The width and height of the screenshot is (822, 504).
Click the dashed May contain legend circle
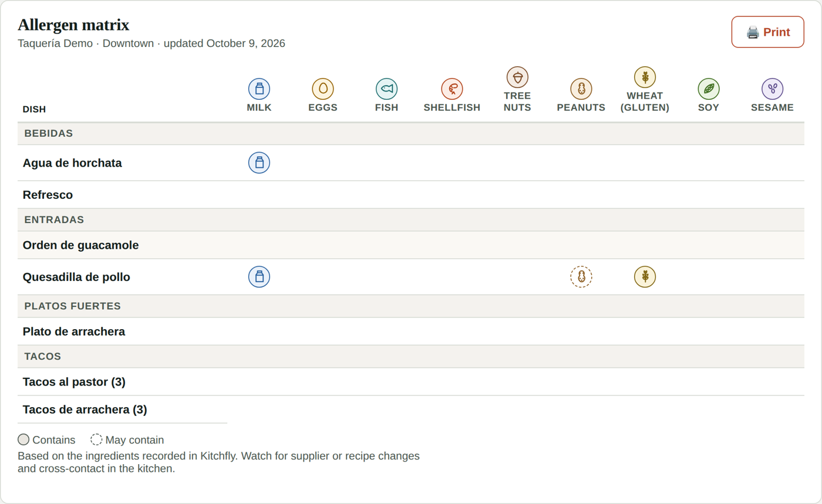(96, 440)
